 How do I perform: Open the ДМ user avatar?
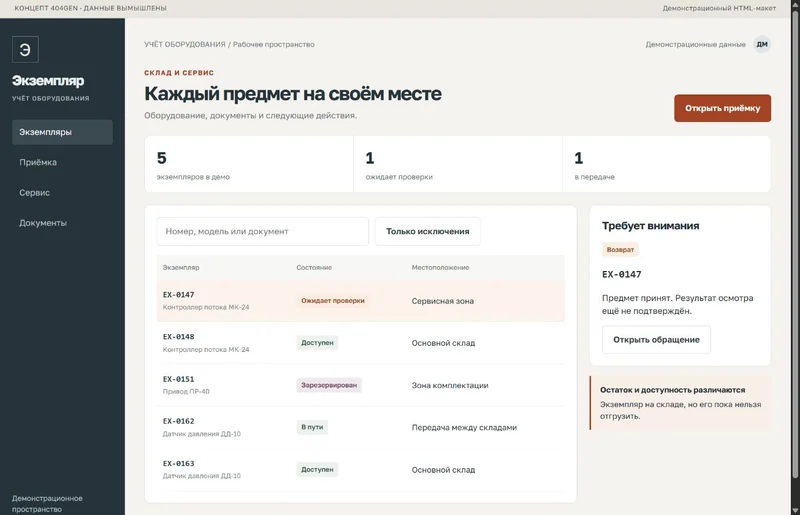pyautogui.click(x=762, y=44)
